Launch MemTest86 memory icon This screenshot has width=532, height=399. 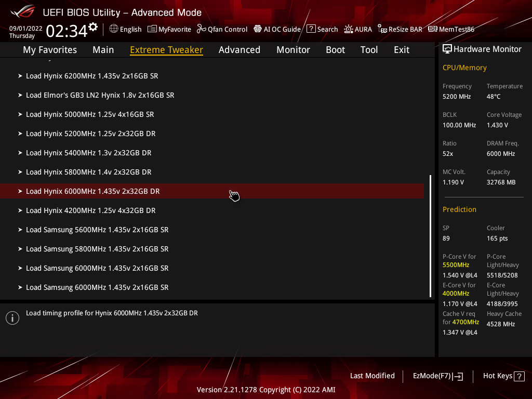pyautogui.click(x=433, y=29)
